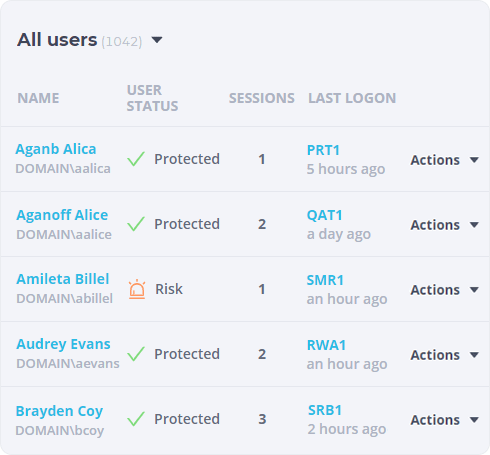Open the Aganb Alica user profile link
The image size is (490, 455).
(56, 149)
